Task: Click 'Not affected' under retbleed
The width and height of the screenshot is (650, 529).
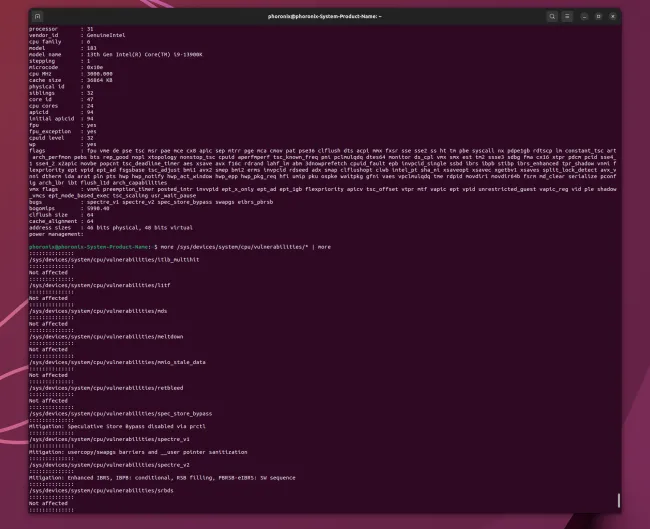Action: coord(48,400)
